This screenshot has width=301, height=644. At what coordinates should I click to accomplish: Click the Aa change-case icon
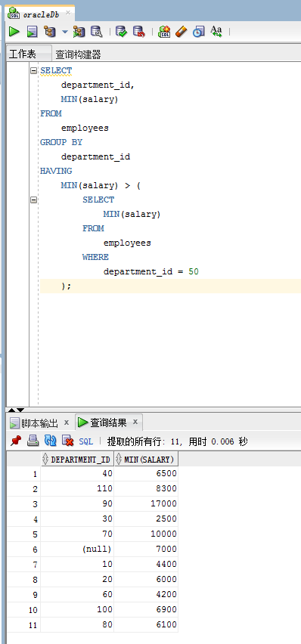216,32
